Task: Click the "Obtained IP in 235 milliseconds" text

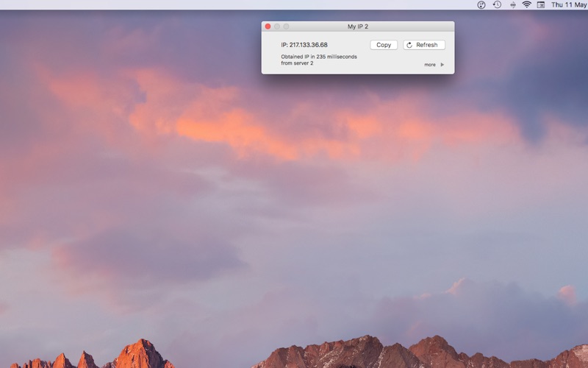Action: [319, 57]
